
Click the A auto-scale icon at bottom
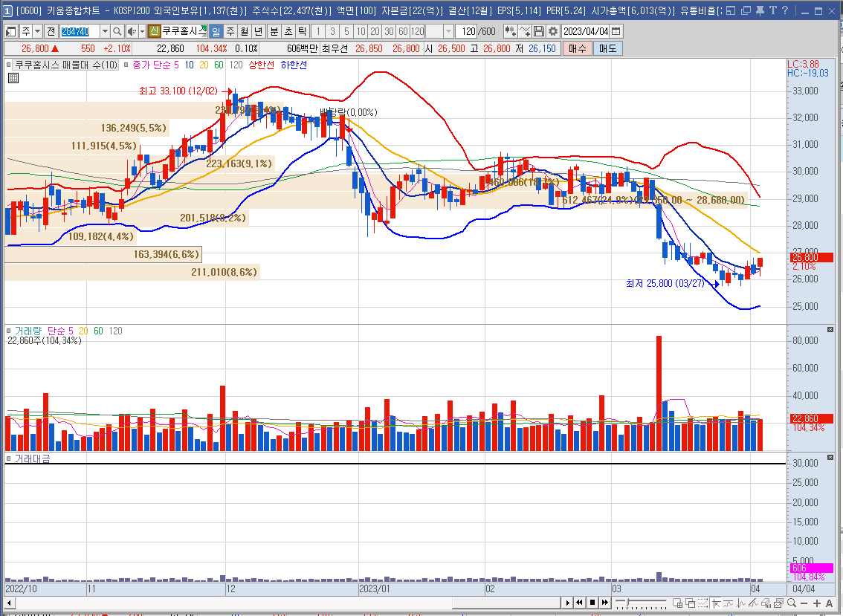click(829, 603)
